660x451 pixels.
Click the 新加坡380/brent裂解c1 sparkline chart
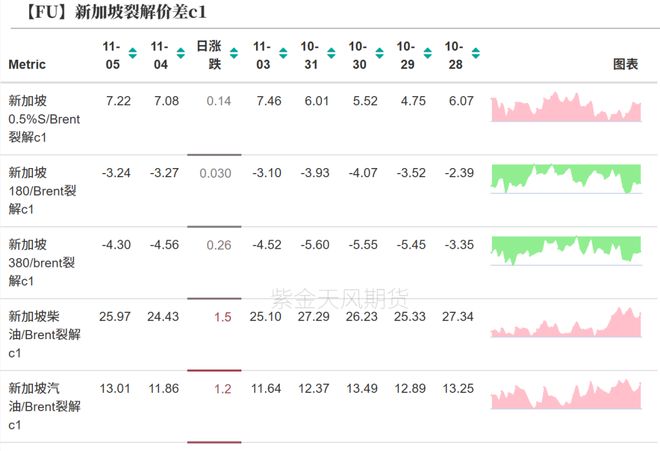tap(566, 250)
